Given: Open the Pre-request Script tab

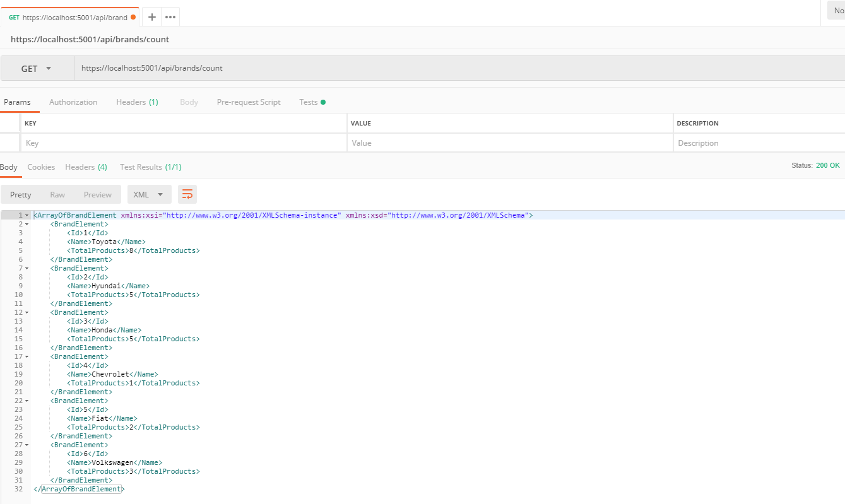Looking at the screenshot, I should pyautogui.click(x=249, y=102).
